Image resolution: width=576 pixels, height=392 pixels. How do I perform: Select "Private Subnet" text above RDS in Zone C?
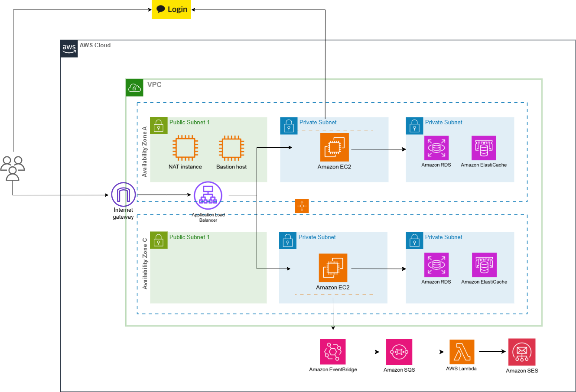(443, 237)
